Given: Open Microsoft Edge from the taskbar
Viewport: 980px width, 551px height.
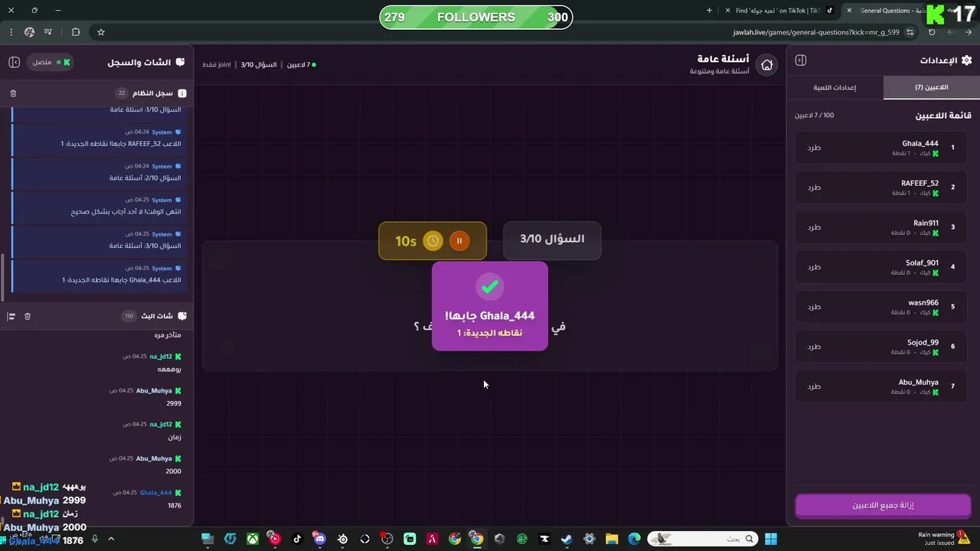Looking at the screenshot, I should tap(634, 539).
